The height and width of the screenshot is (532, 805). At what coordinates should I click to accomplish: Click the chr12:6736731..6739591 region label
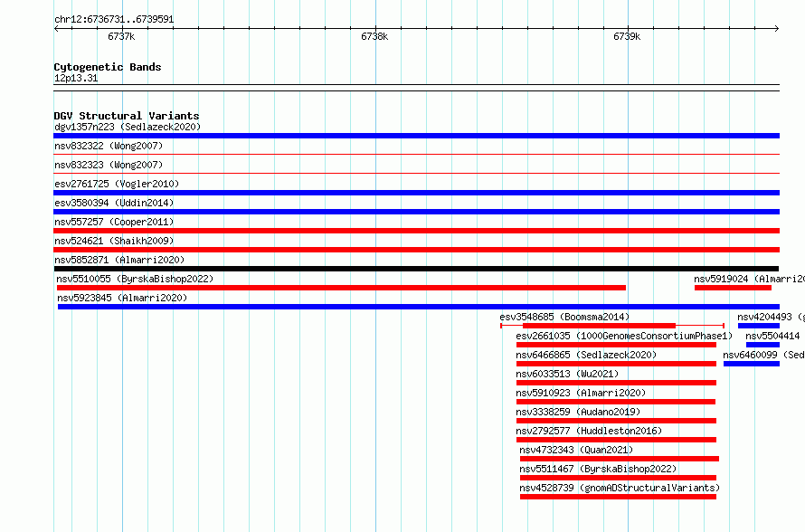point(114,19)
